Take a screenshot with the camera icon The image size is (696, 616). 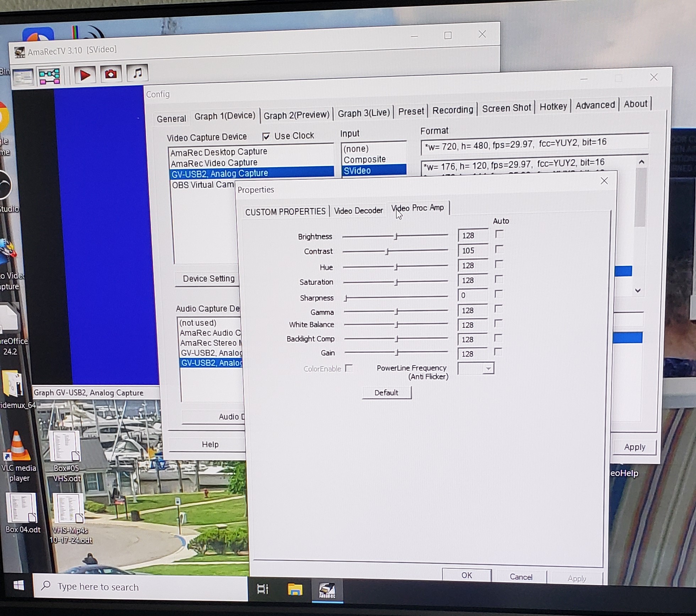tap(111, 74)
